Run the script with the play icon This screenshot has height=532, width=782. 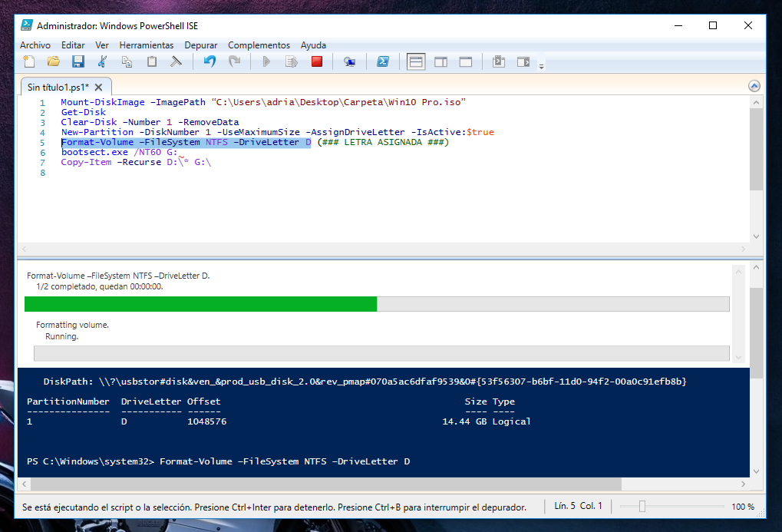(x=266, y=62)
